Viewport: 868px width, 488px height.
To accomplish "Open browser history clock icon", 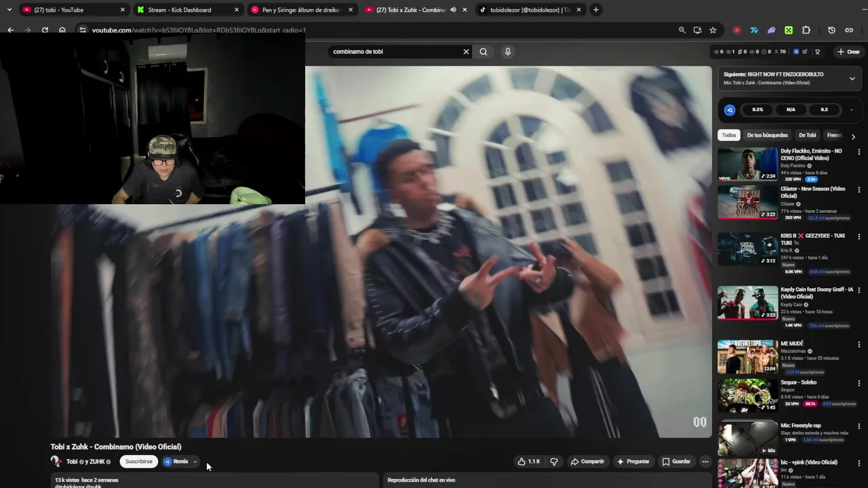I will point(831,30).
